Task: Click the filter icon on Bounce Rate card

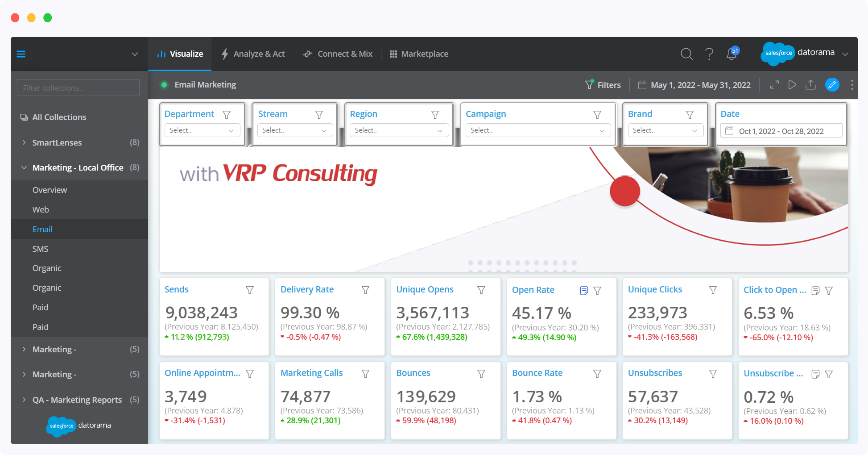Action: pyautogui.click(x=597, y=374)
